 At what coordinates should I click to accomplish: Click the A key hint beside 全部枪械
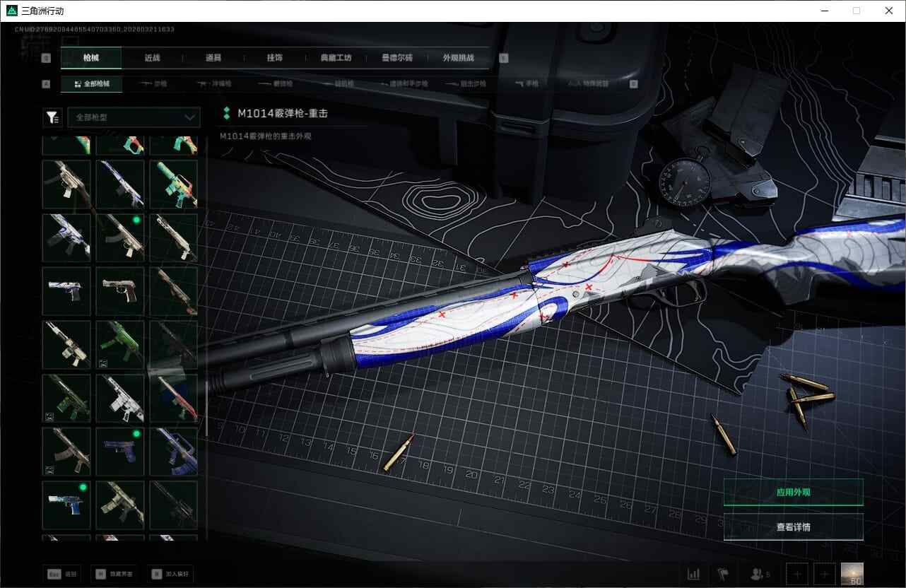pyautogui.click(x=47, y=84)
